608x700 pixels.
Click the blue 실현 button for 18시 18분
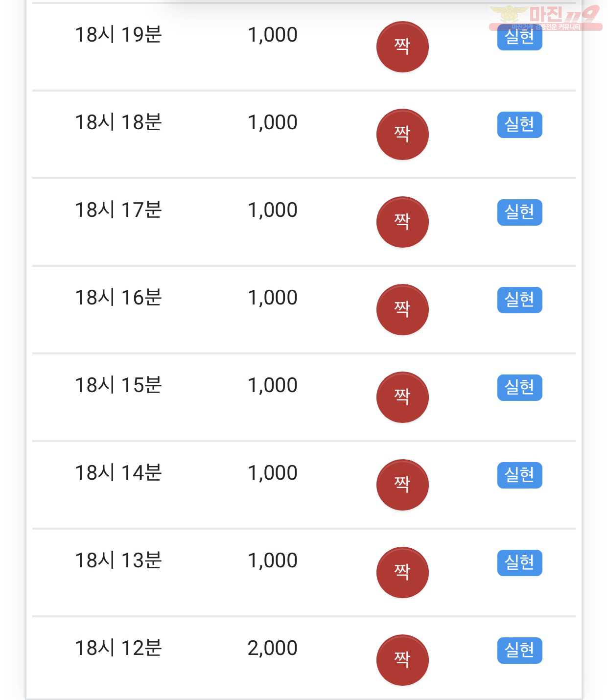click(x=520, y=124)
